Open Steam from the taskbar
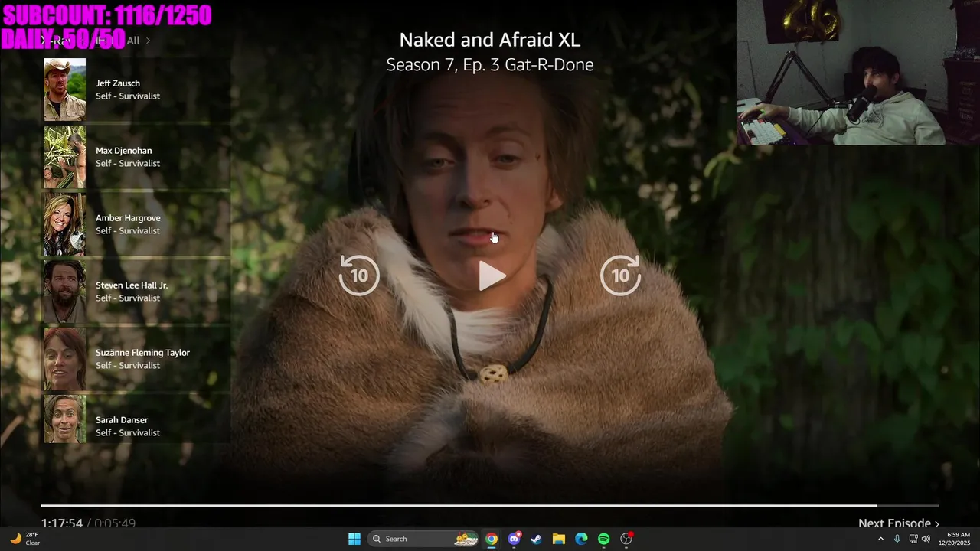This screenshot has width=980, height=551. [x=536, y=539]
